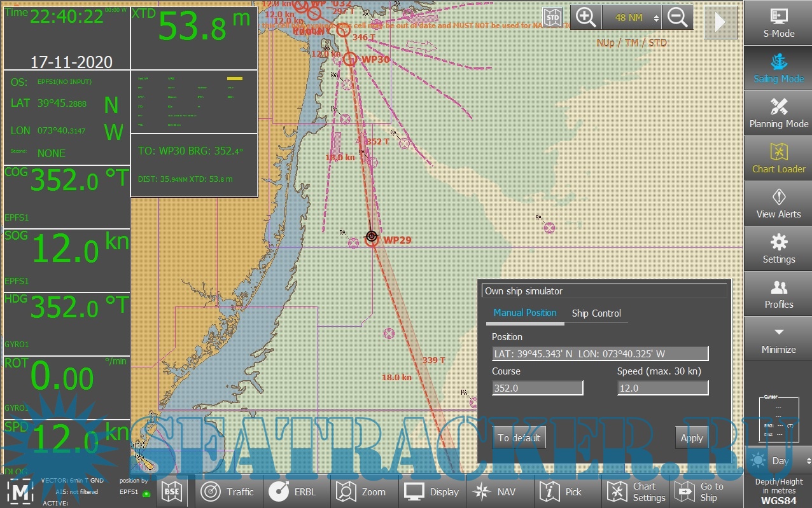Switch to the Ship Control tab

[596, 313]
